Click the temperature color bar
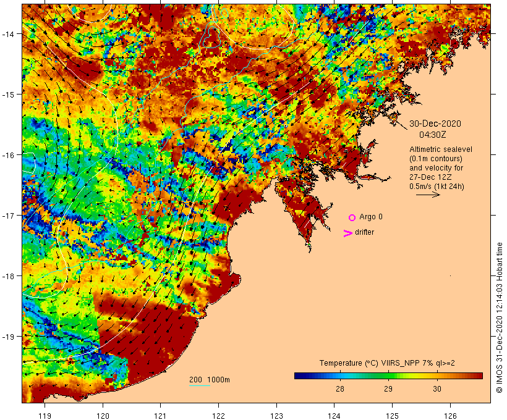Viewport: 507px width, 420px height. [x=388, y=376]
